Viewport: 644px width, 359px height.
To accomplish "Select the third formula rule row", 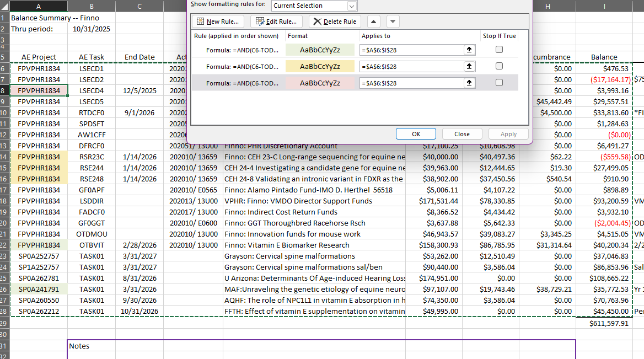I will (x=355, y=83).
